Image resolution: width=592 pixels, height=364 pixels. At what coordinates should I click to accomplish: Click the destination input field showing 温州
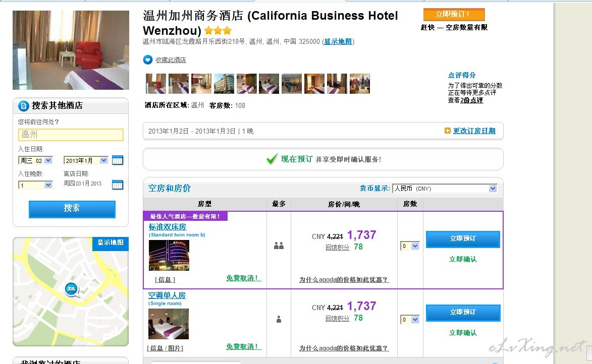click(x=71, y=135)
